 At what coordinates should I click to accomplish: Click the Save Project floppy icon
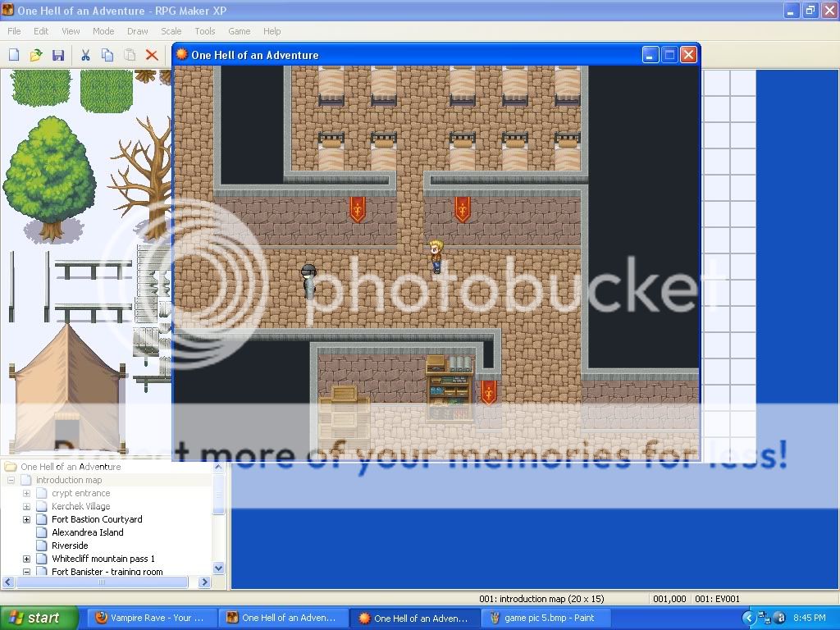[58, 55]
